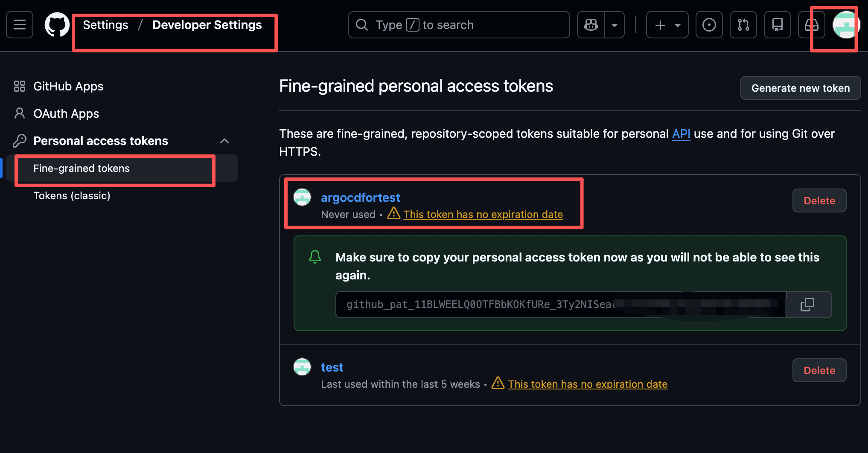Click the bell icon in copy notice
The image size is (868, 453).
coord(315,257)
